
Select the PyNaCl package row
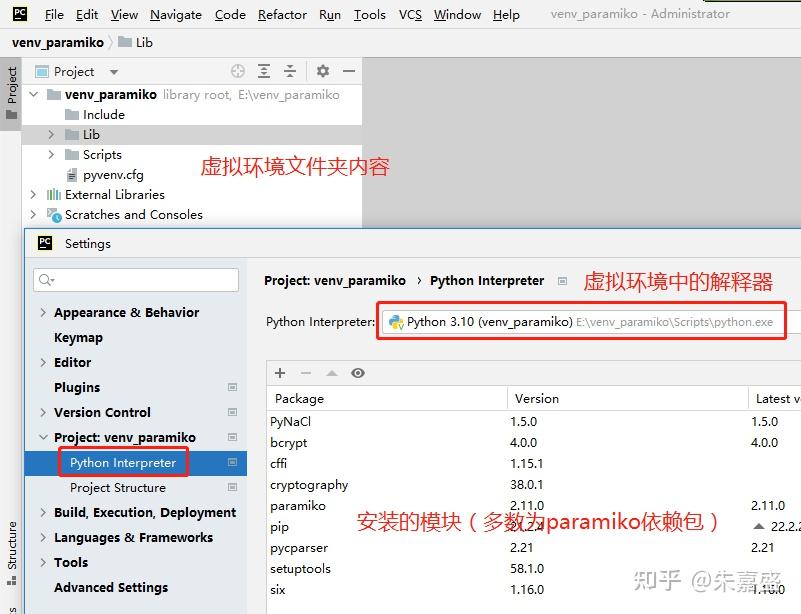(534, 421)
